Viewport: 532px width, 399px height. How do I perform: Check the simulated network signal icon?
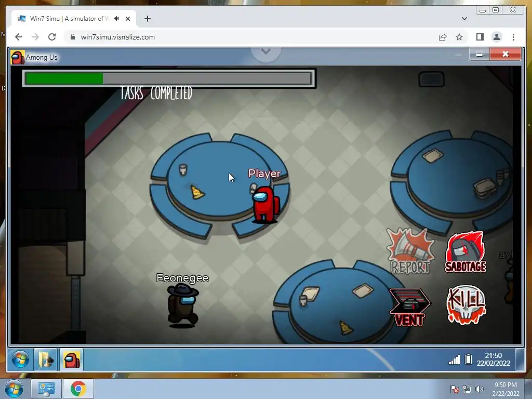(454, 360)
